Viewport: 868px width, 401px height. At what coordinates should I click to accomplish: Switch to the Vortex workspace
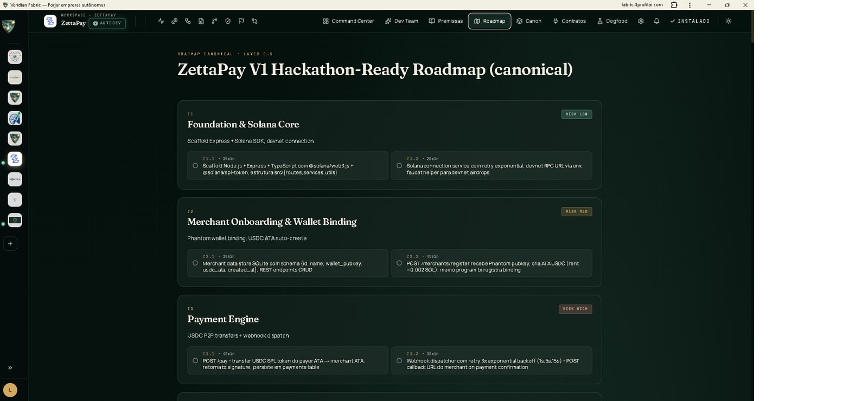(x=15, y=179)
